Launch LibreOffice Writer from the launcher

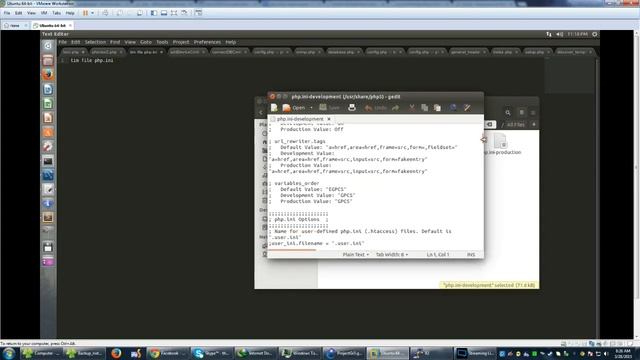48,89
